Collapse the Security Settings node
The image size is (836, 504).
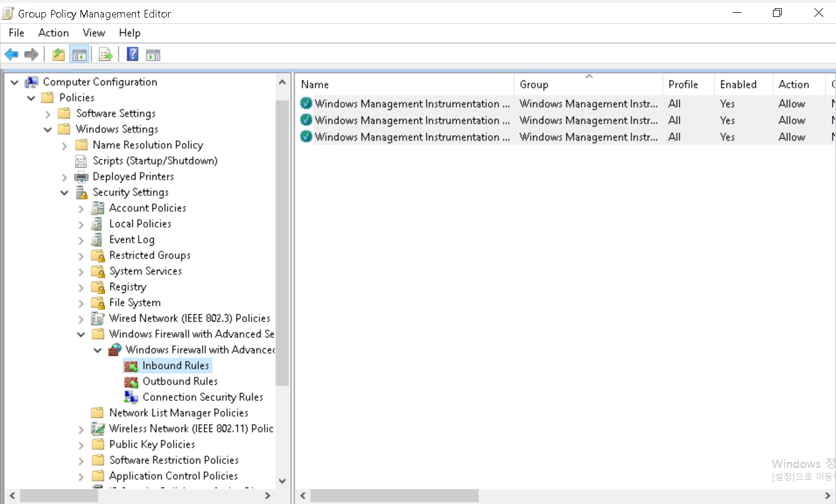pos(64,192)
